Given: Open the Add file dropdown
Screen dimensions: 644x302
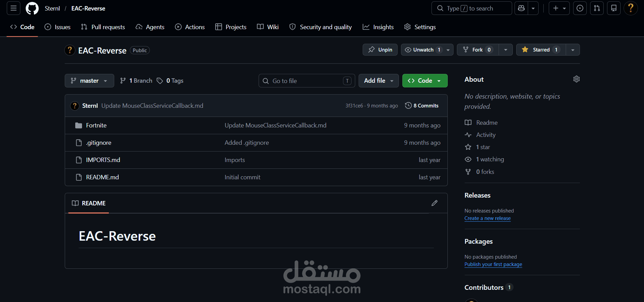Looking at the screenshot, I should point(379,81).
